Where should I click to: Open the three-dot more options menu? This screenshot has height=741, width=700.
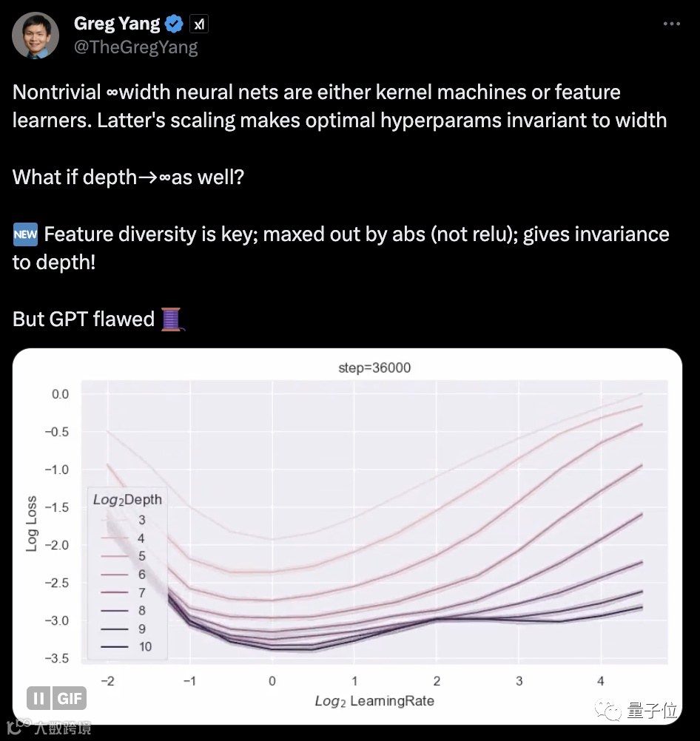pos(671,24)
